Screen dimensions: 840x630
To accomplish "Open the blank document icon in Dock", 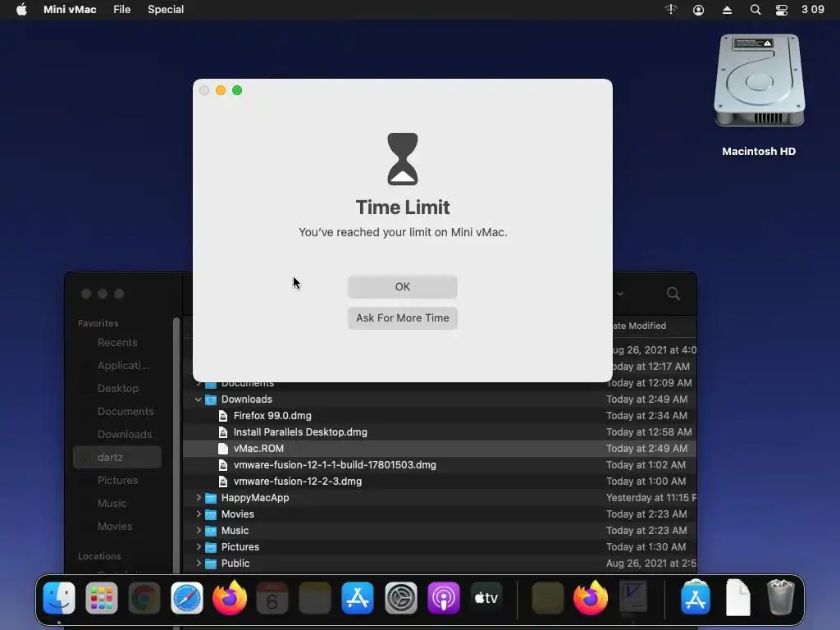I will [x=738, y=597].
